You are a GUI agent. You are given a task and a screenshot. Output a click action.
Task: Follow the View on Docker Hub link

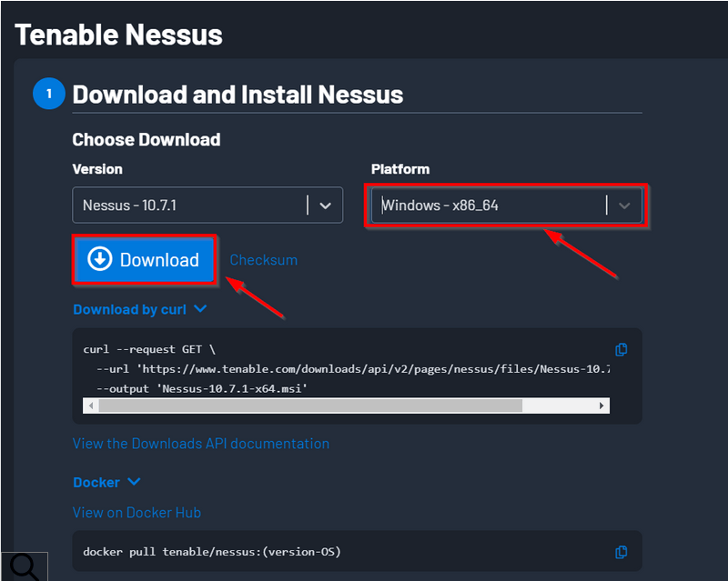(136, 513)
